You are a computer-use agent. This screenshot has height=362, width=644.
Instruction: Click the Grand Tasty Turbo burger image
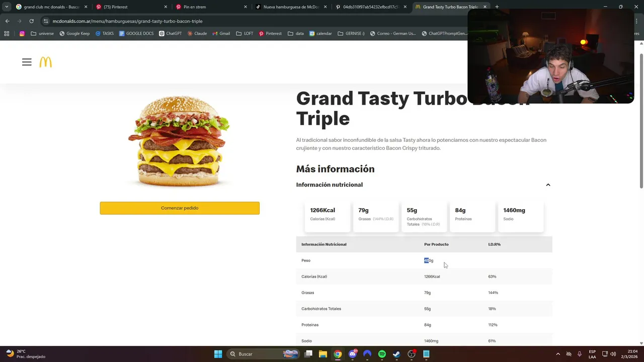tap(179, 142)
